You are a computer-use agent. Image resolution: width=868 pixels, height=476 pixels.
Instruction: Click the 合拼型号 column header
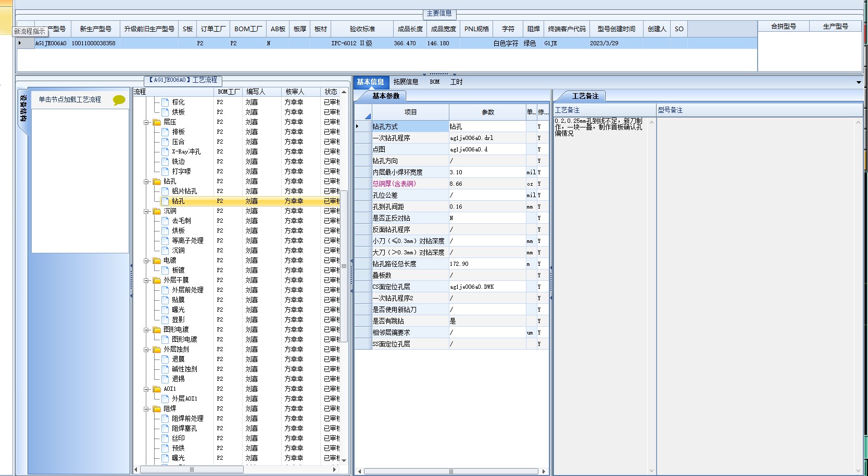click(784, 26)
